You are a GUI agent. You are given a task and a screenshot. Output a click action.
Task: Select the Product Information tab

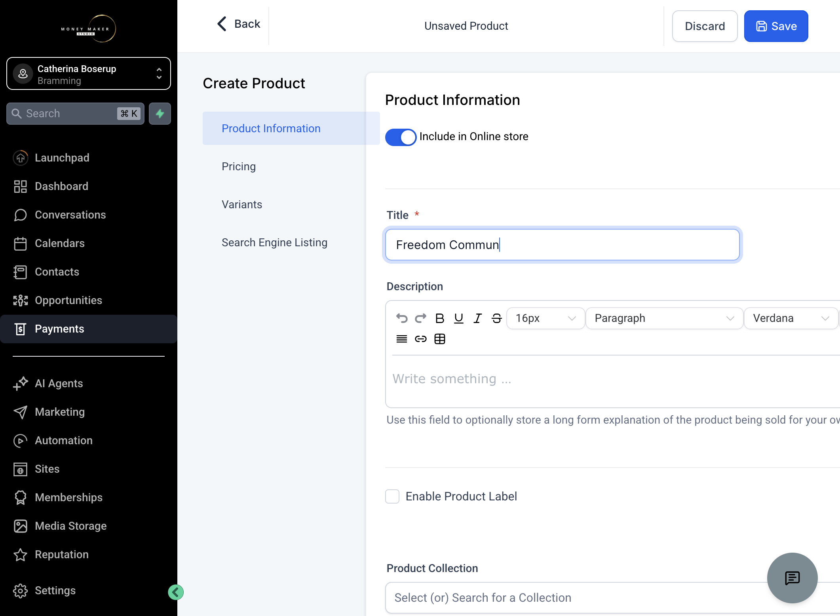click(291, 128)
